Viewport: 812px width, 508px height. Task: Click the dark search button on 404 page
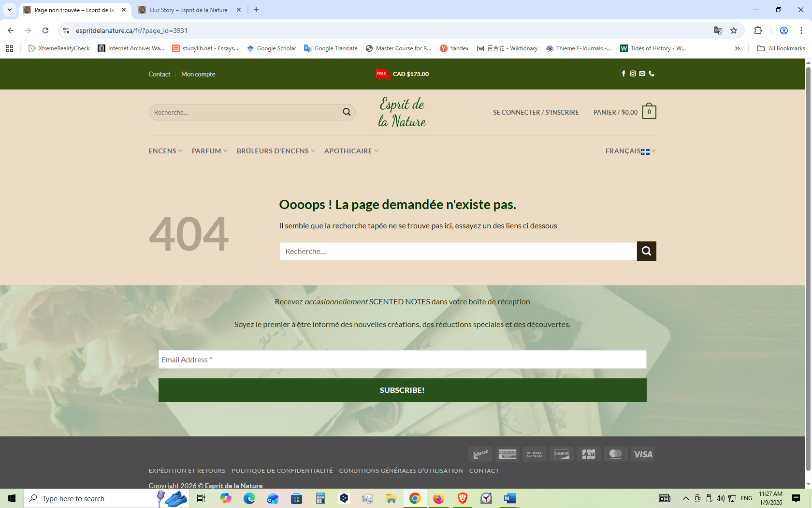(646, 251)
